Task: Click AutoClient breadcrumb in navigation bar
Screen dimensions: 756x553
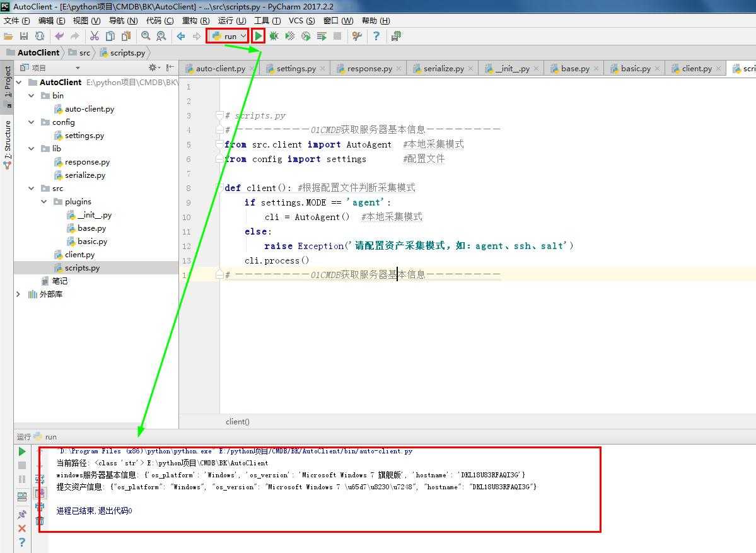Action: (x=33, y=52)
